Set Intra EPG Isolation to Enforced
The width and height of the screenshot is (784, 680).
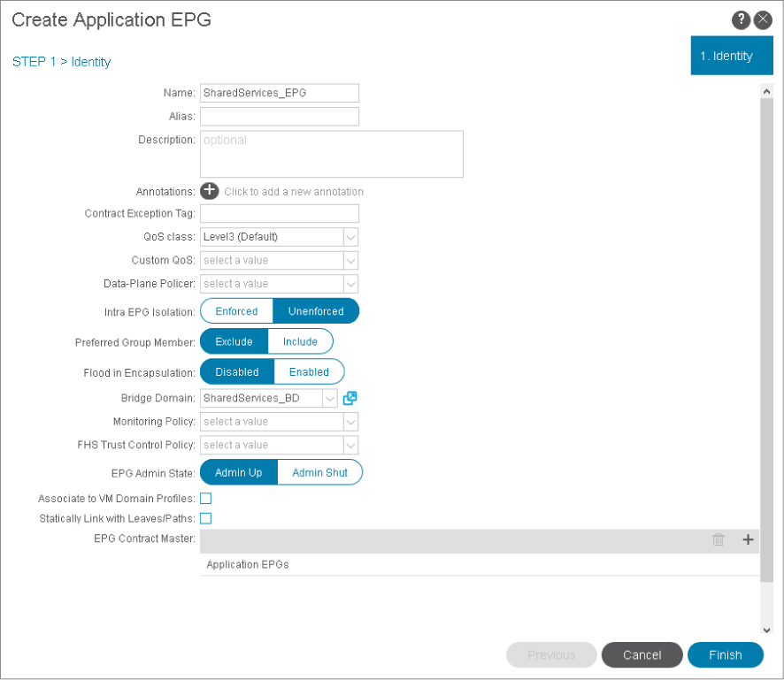click(236, 311)
